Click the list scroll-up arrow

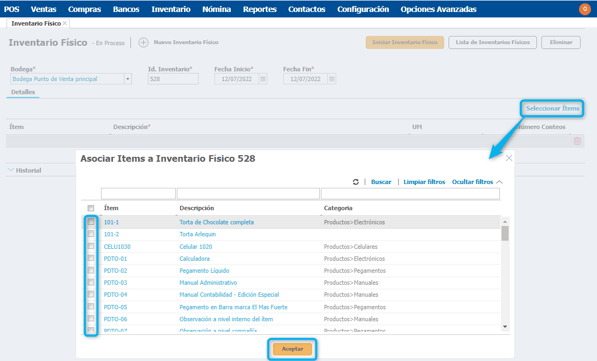point(505,222)
